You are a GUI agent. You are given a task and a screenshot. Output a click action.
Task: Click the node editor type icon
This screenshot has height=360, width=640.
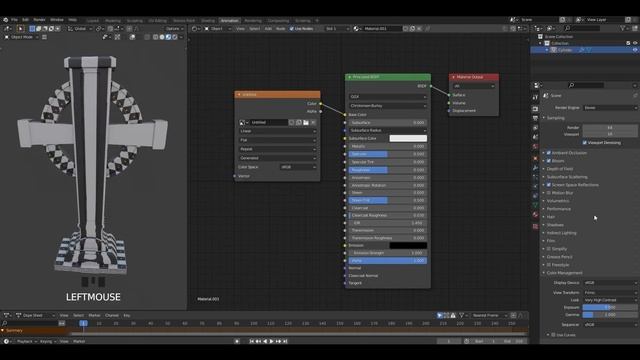[195, 29]
